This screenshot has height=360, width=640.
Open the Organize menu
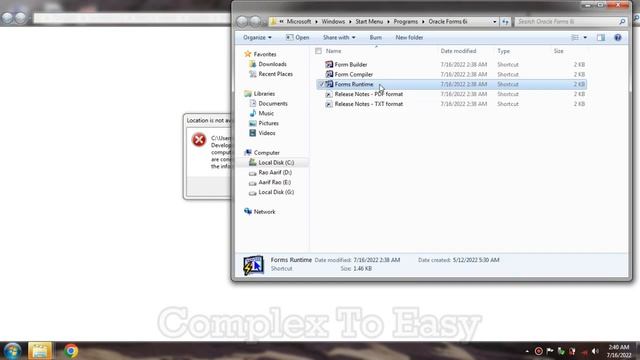257,38
